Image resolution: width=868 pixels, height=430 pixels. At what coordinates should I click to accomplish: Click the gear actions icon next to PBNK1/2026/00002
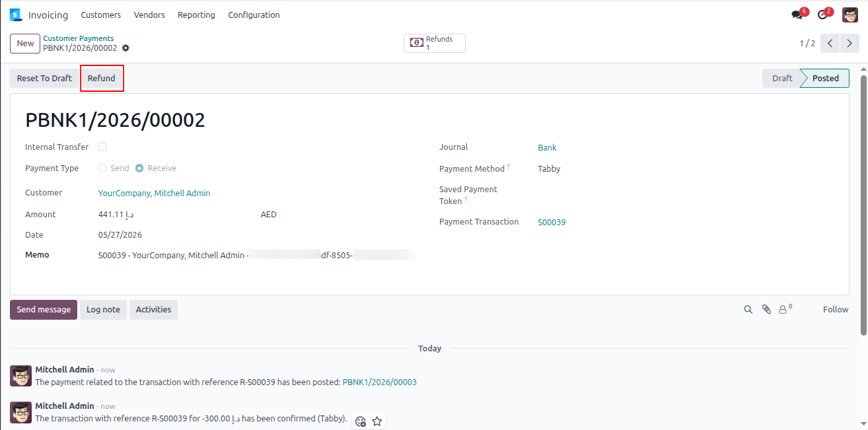(x=126, y=48)
